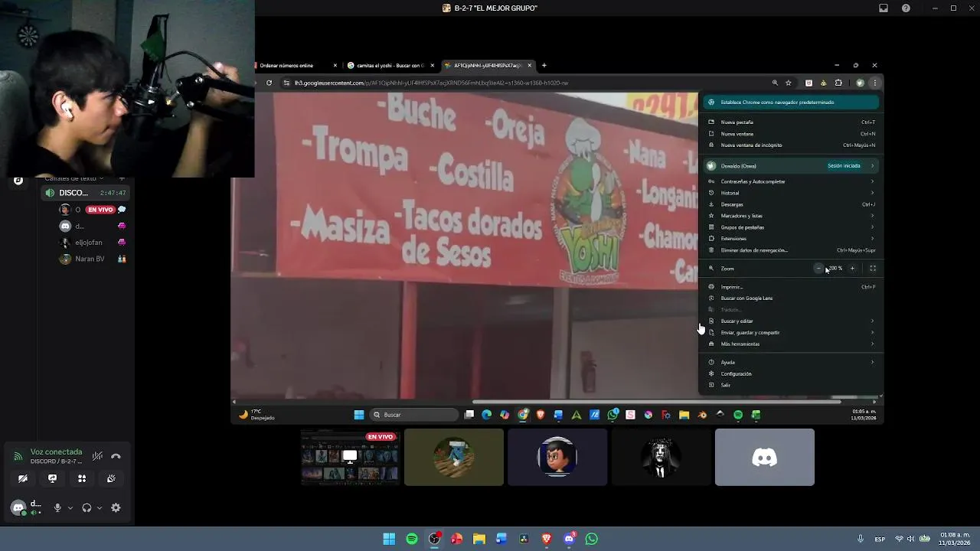Open the Discord soundboard button

[111, 478]
